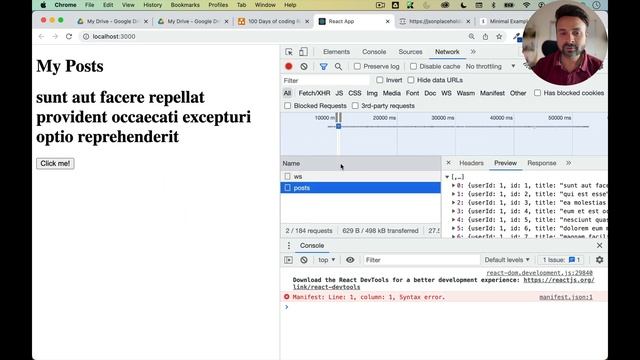Click the zoom magnifier in address bar
Image resolution: width=640 pixels, height=360 pixels.
click(471, 36)
